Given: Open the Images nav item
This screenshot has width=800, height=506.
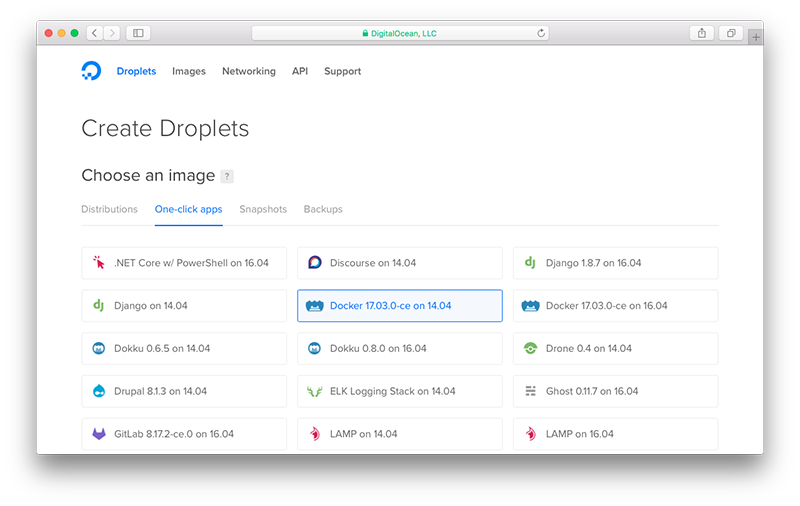Looking at the screenshot, I should 189,71.
